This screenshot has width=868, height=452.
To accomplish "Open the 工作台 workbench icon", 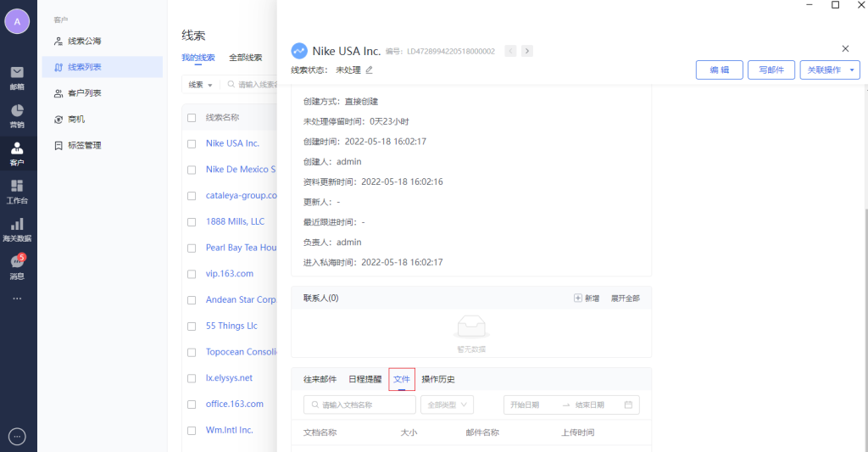I will [x=17, y=191].
